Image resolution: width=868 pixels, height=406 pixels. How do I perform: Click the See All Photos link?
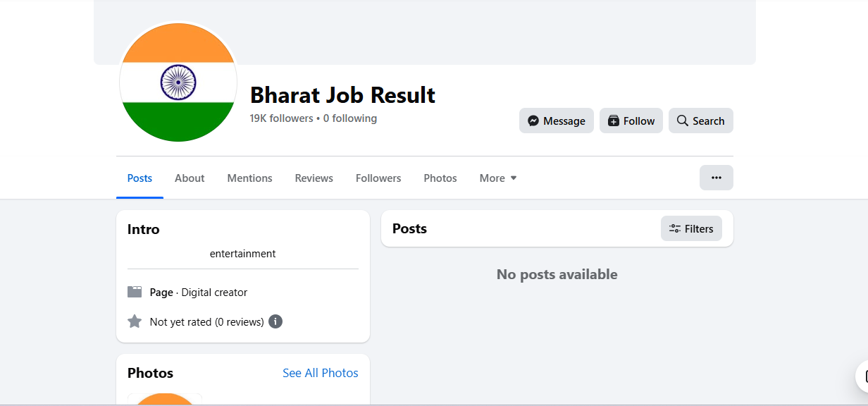(320, 373)
